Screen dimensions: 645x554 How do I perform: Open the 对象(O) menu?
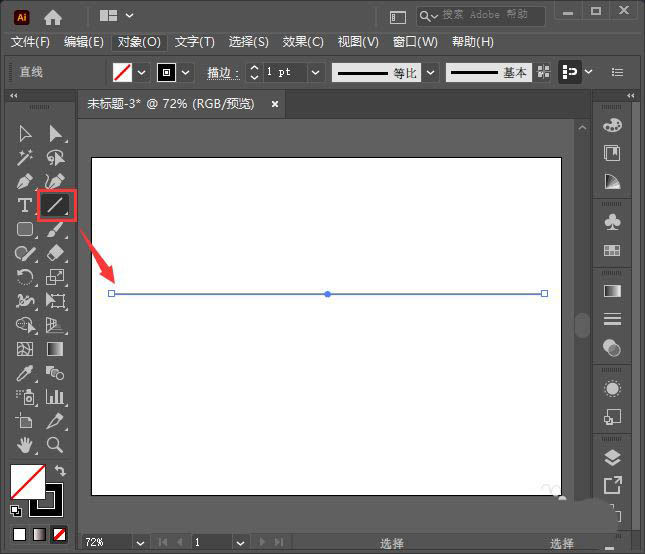[139, 42]
